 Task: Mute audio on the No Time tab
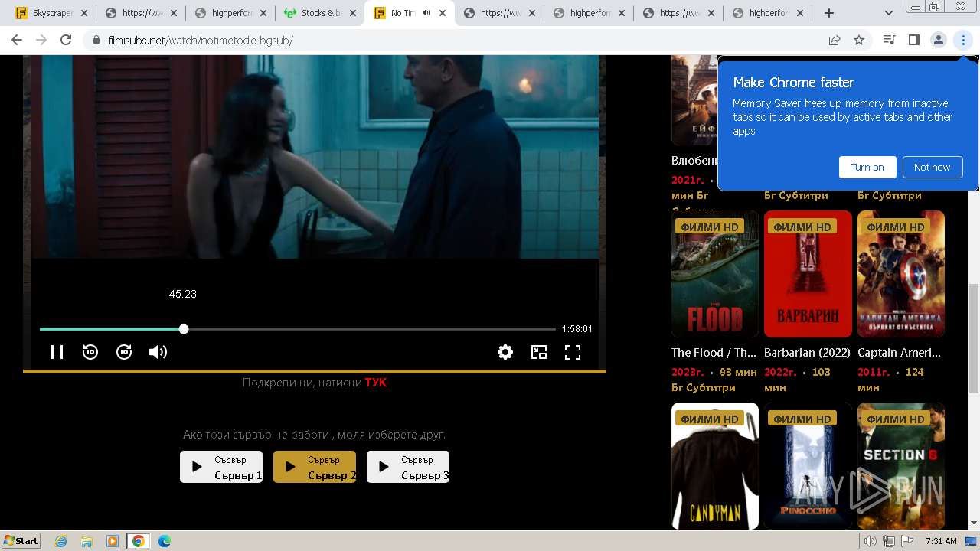tap(426, 13)
